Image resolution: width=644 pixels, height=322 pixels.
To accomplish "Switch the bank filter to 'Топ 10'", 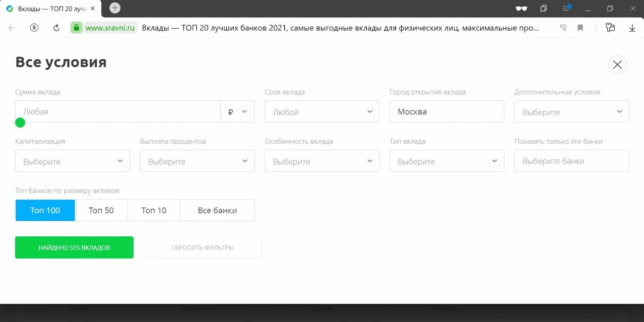I will [154, 210].
